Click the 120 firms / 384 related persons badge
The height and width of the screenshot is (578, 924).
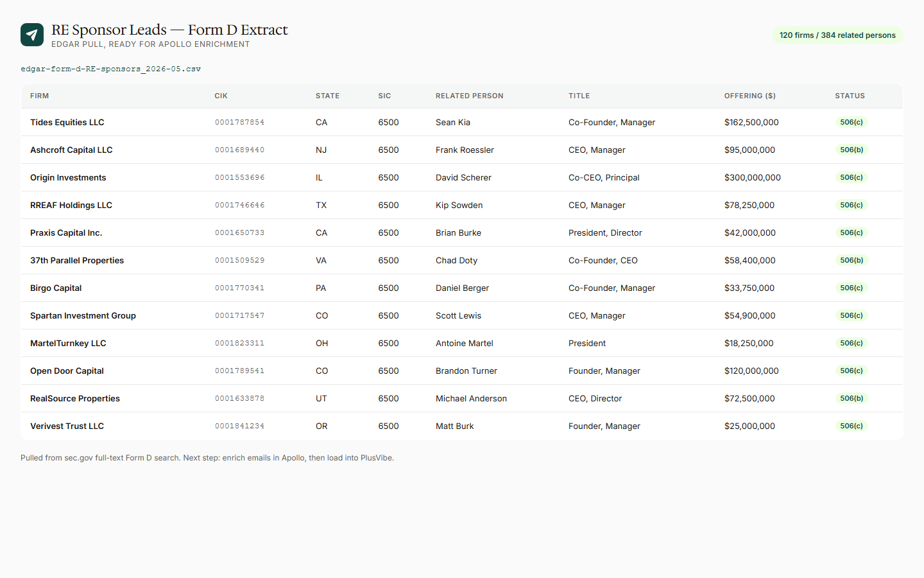coord(837,35)
